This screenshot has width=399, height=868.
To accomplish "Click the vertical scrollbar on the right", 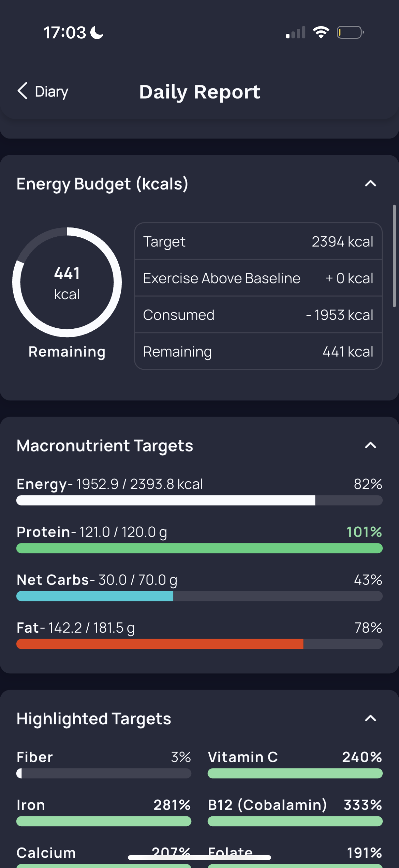I will tap(394, 256).
